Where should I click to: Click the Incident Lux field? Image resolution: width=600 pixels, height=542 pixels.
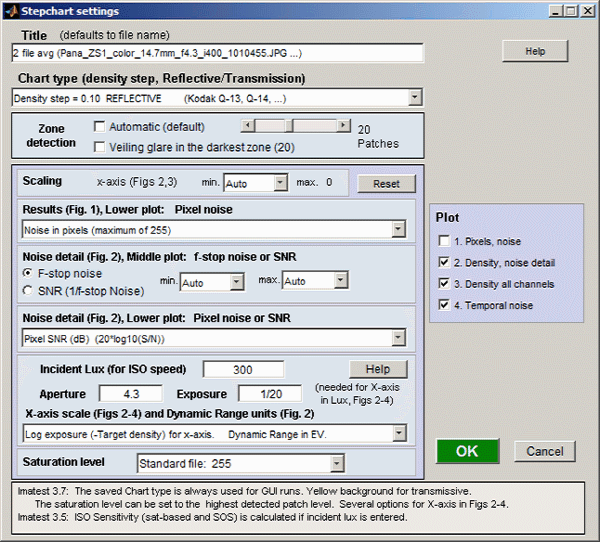point(243,369)
